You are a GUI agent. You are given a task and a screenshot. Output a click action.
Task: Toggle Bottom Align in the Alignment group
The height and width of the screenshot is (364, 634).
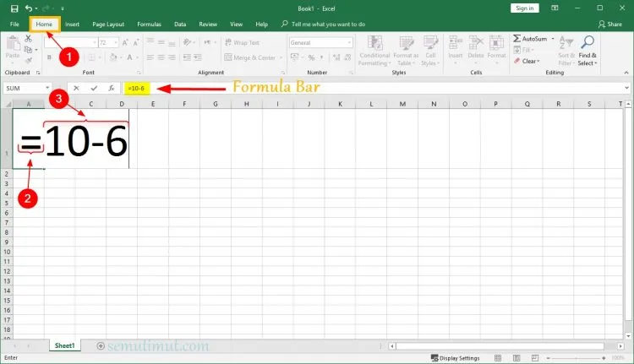(x=172, y=42)
